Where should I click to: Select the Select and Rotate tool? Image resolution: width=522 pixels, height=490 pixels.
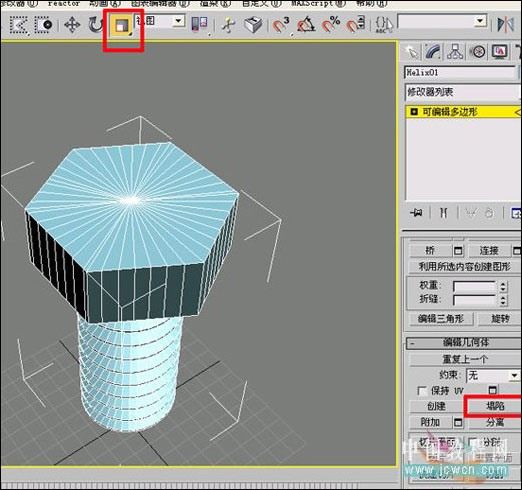96,25
